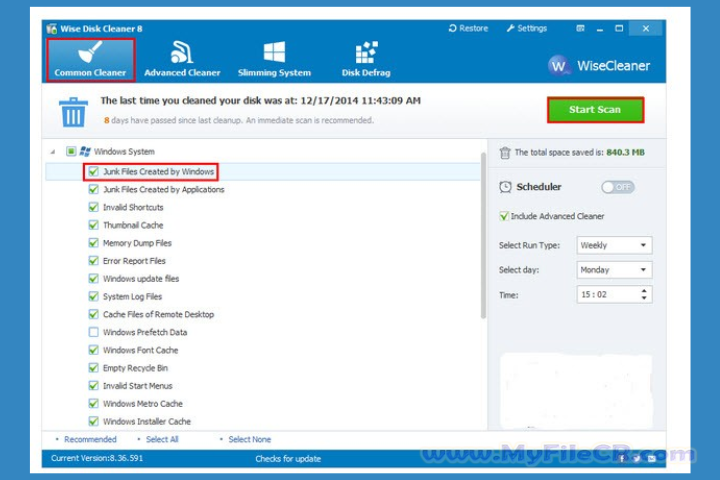Click the Current Version:8.36.591 text

97,458
